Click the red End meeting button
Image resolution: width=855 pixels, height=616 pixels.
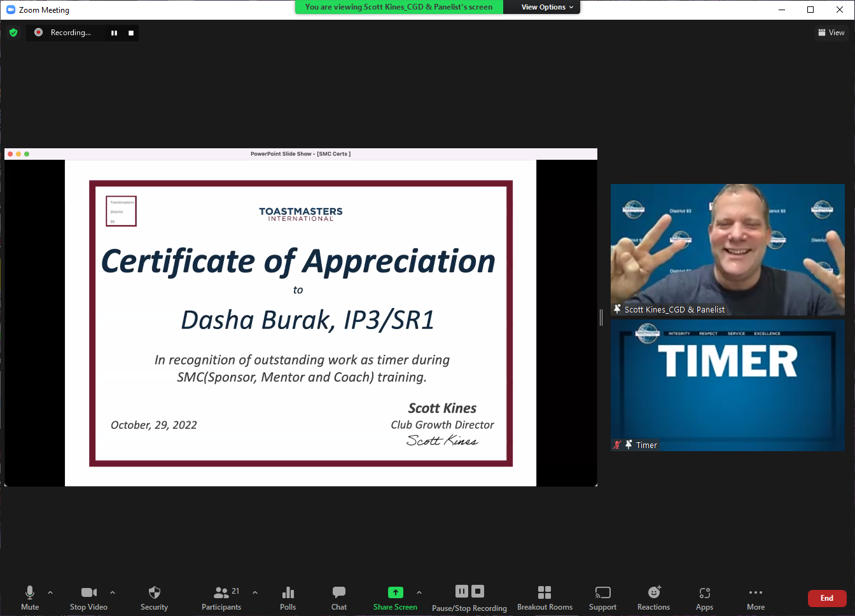click(827, 598)
